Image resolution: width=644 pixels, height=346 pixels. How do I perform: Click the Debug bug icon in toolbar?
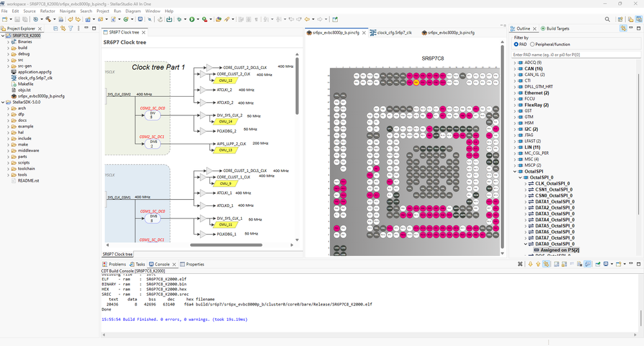(180, 19)
